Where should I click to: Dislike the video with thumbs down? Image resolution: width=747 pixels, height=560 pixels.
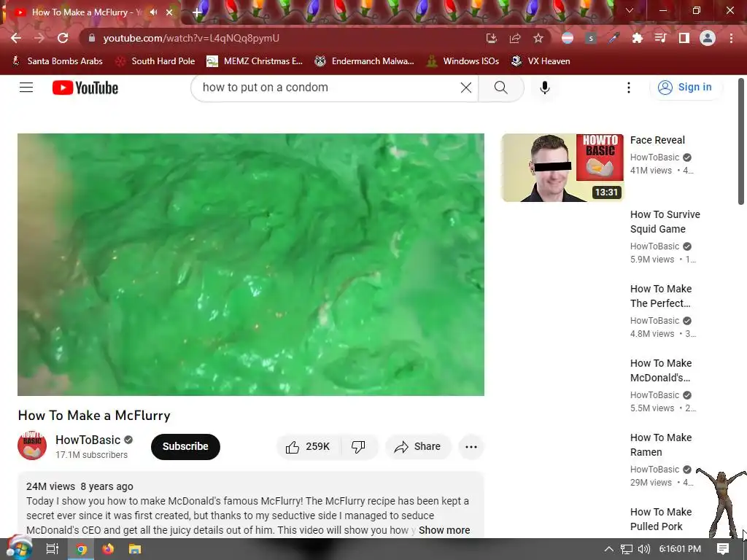[358, 447]
